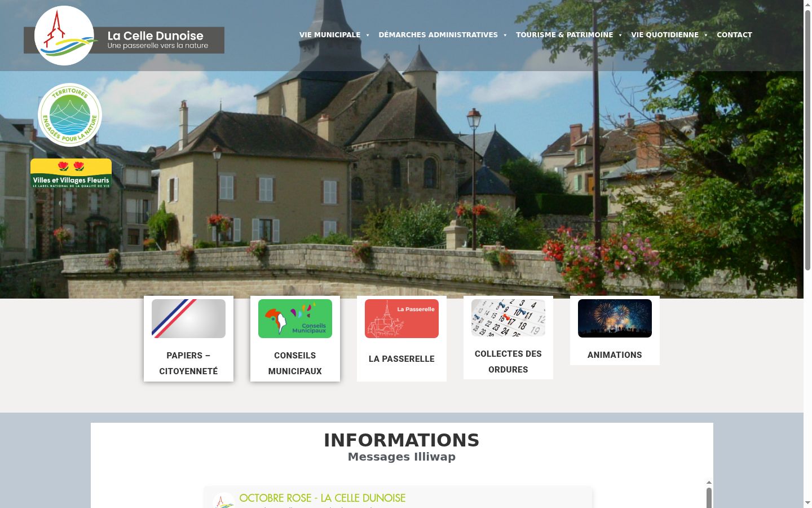
Task: Go to the CONTACT page
Action: click(734, 35)
